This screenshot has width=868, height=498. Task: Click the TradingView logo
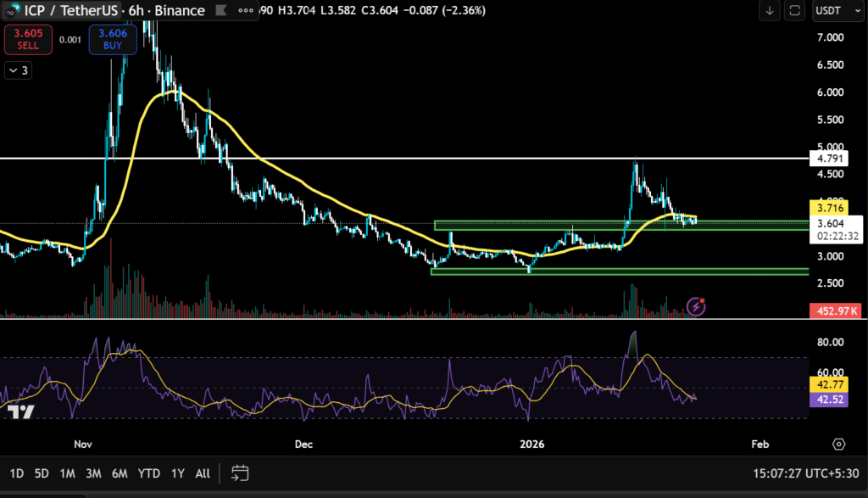20,412
